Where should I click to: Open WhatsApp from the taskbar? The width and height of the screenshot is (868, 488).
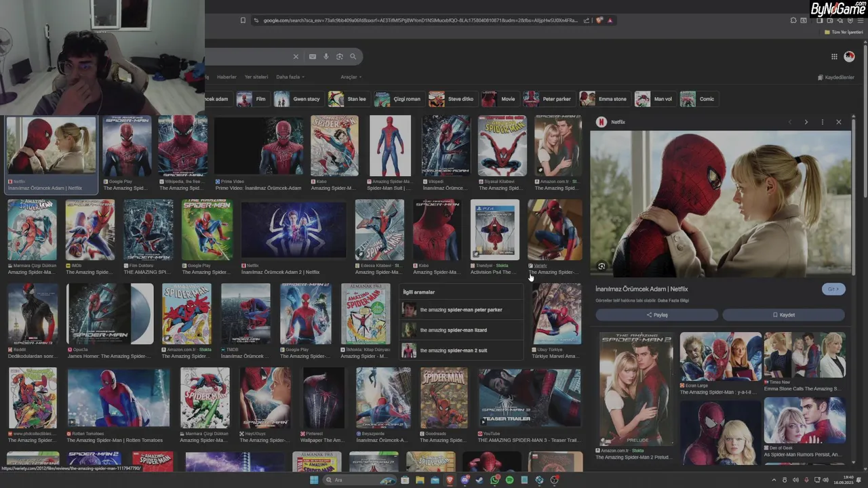(494, 480)
